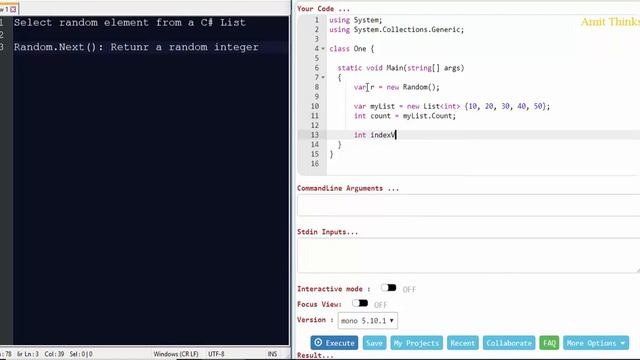
Task: Click the Execute button
Action: click(334, 343)
